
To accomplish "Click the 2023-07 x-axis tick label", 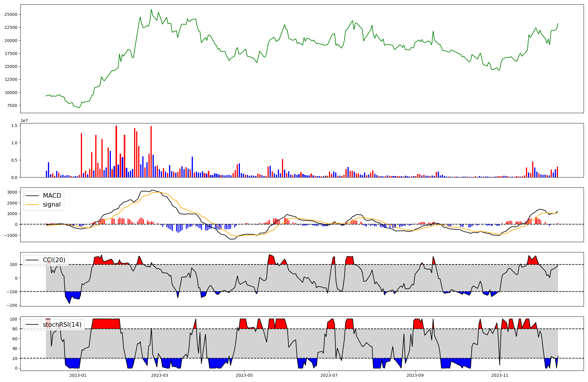I will [x=329, y=375].
